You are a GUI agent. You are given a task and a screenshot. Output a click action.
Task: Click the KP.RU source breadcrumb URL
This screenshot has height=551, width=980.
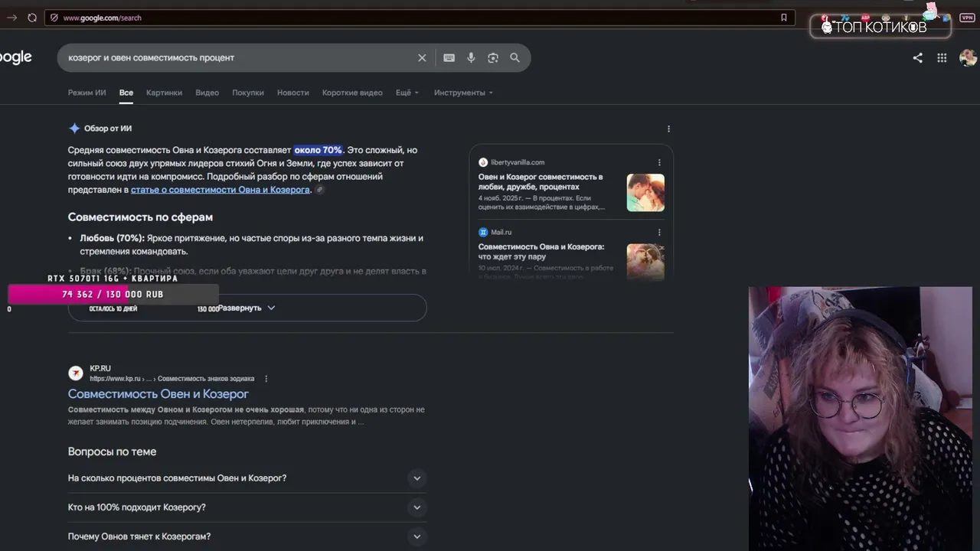172,379
